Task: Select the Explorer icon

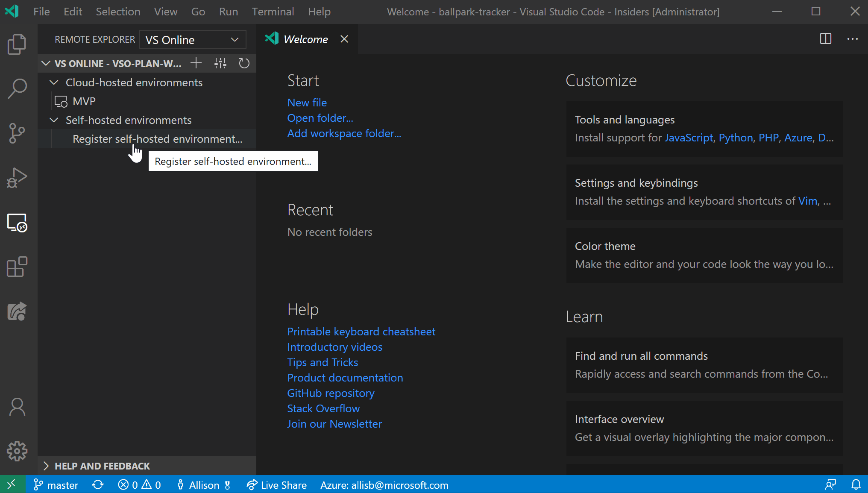Action: pyautogui.click(x=17, y=44)
